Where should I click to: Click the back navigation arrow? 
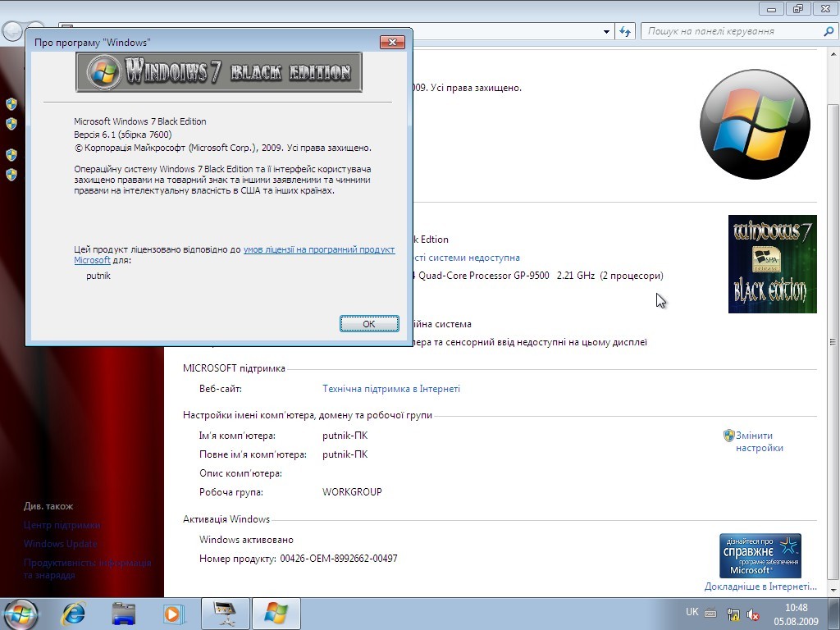coord(13,31)
